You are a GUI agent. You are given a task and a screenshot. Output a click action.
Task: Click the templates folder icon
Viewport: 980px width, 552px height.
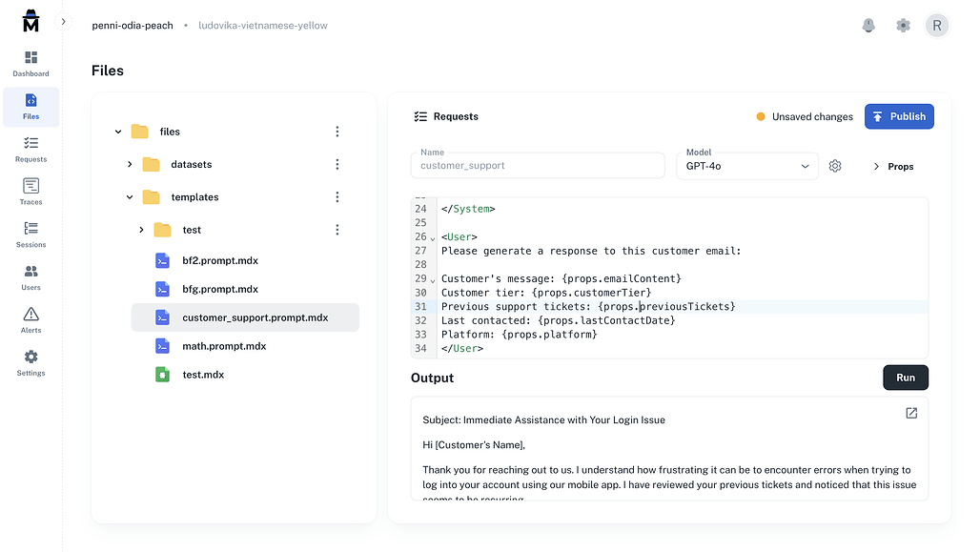[x=152, y=197]
